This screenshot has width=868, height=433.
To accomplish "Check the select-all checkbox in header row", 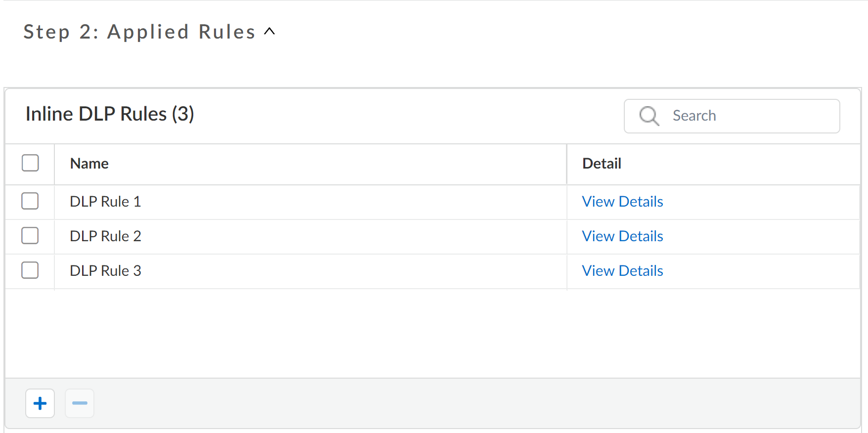I will (30, 163).
